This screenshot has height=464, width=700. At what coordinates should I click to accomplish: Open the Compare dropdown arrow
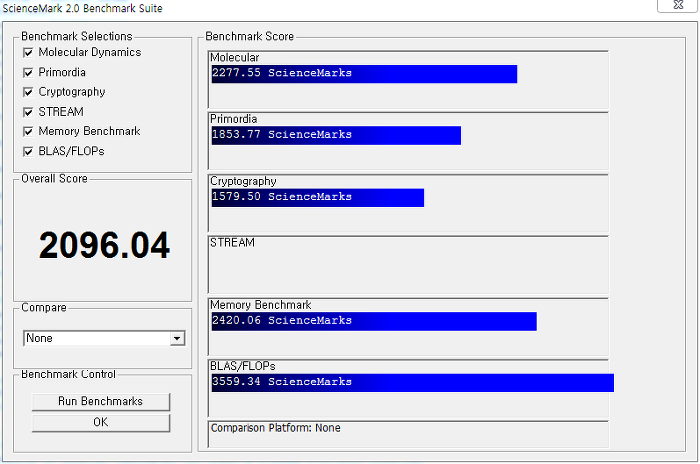click(x=177, y=339)
